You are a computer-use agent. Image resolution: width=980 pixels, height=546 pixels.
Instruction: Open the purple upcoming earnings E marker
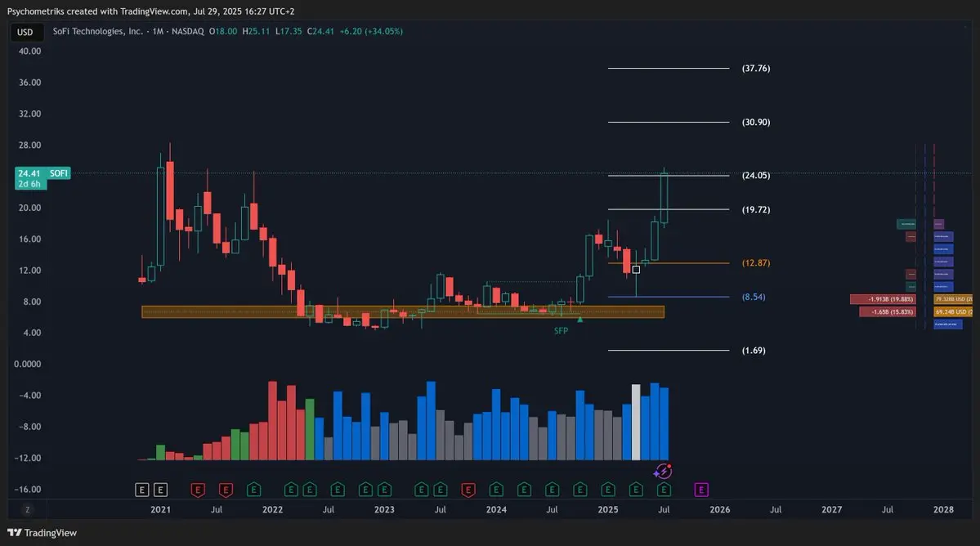pos(701,490)
